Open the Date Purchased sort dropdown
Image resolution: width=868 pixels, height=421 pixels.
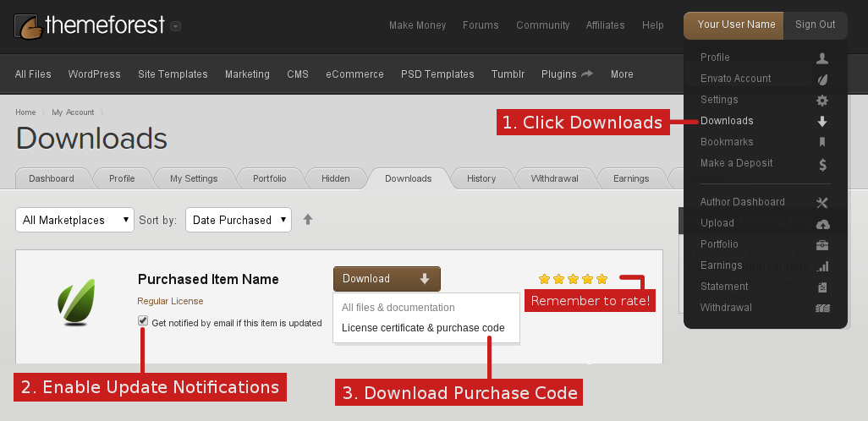(x=238, y=220)
